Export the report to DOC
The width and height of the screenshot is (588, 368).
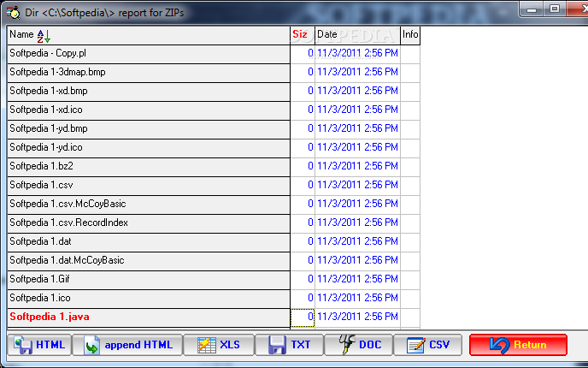point(359,344)
